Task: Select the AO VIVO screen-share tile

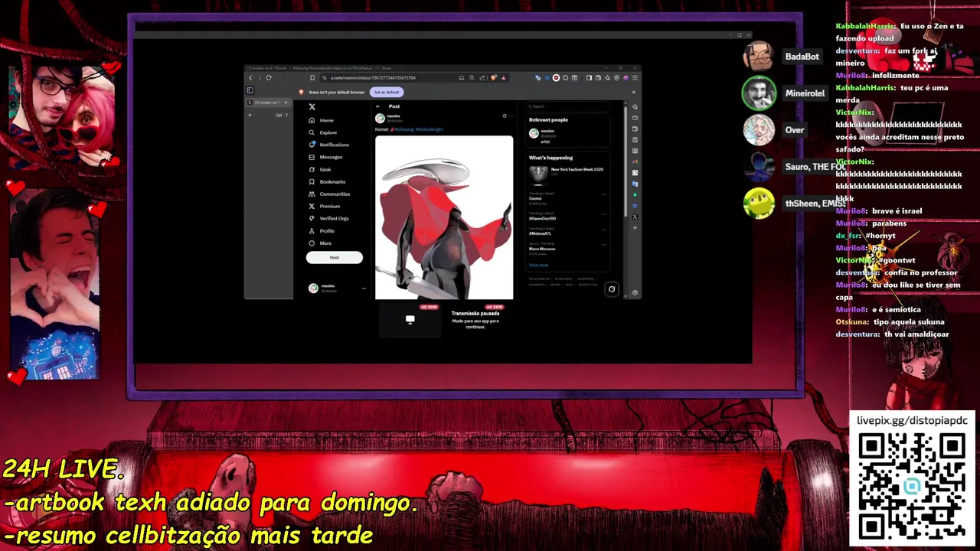Action: [410, 319]
